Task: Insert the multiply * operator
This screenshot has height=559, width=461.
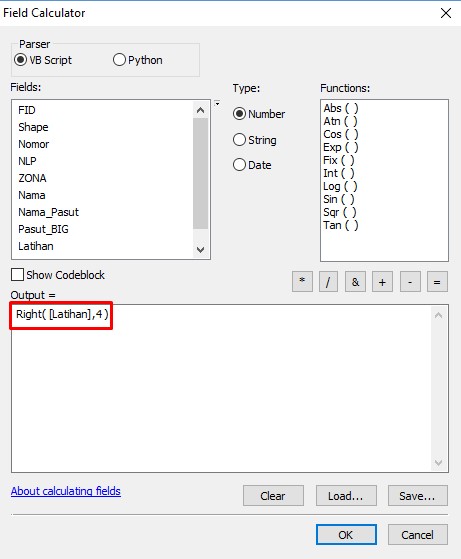Action: click(302, 282)
